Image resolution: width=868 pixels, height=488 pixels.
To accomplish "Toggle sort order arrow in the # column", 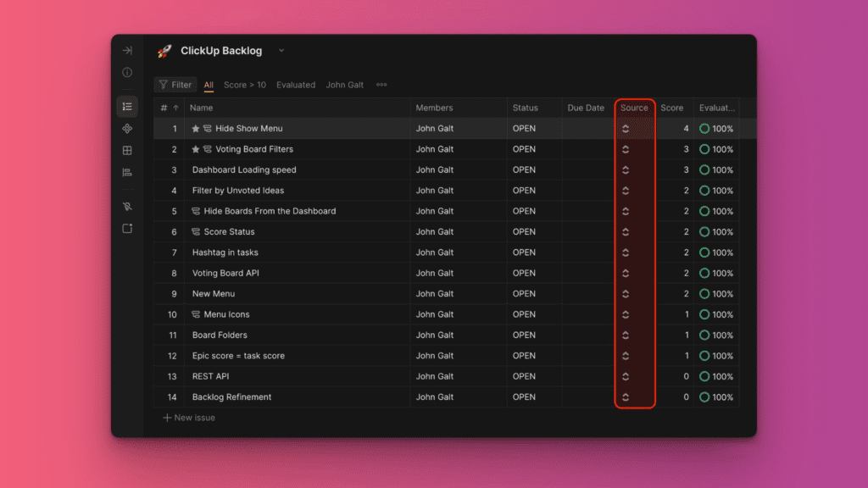I will click(176, 108).
